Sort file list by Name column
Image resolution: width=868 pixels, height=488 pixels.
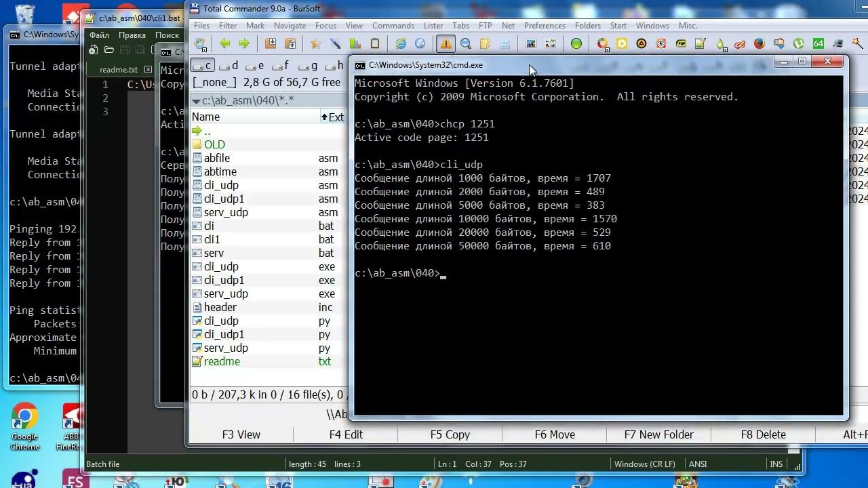[254, 117]
